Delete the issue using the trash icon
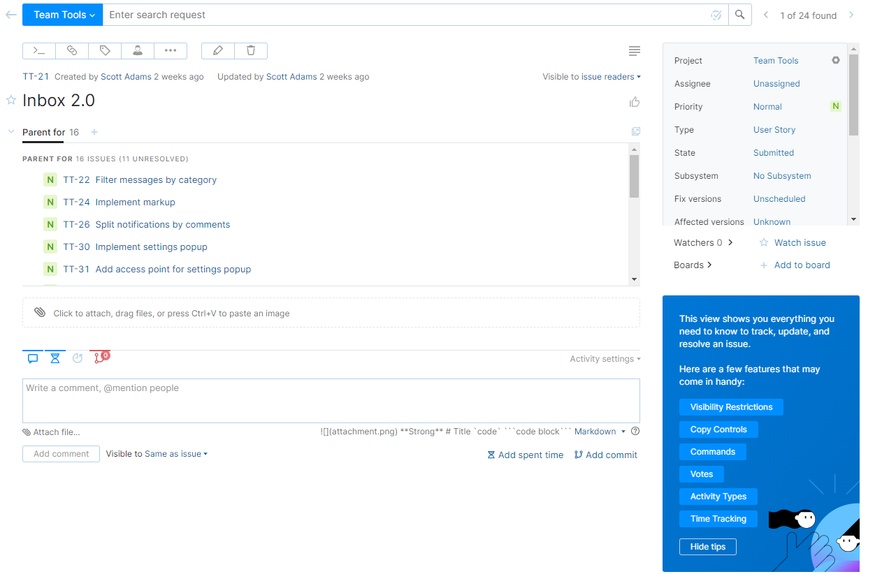Image resolution: width=882 pixels, height=588 pixels. 250,50
